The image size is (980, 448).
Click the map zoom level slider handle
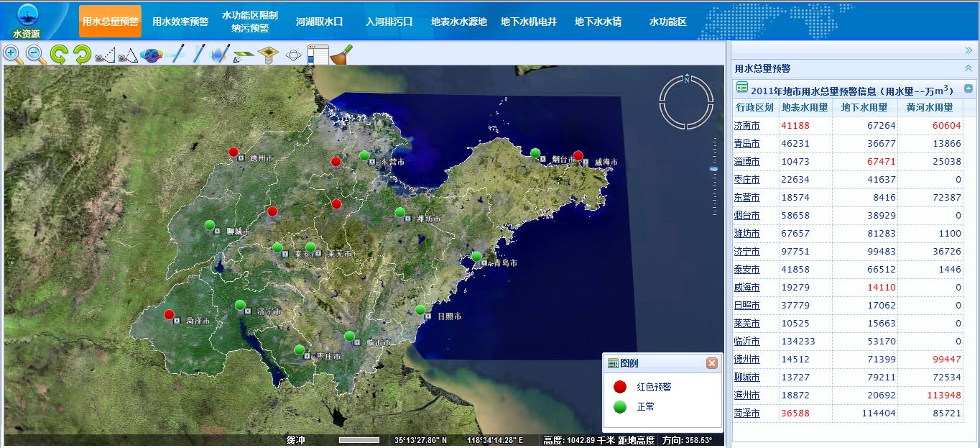pos(713,169)
